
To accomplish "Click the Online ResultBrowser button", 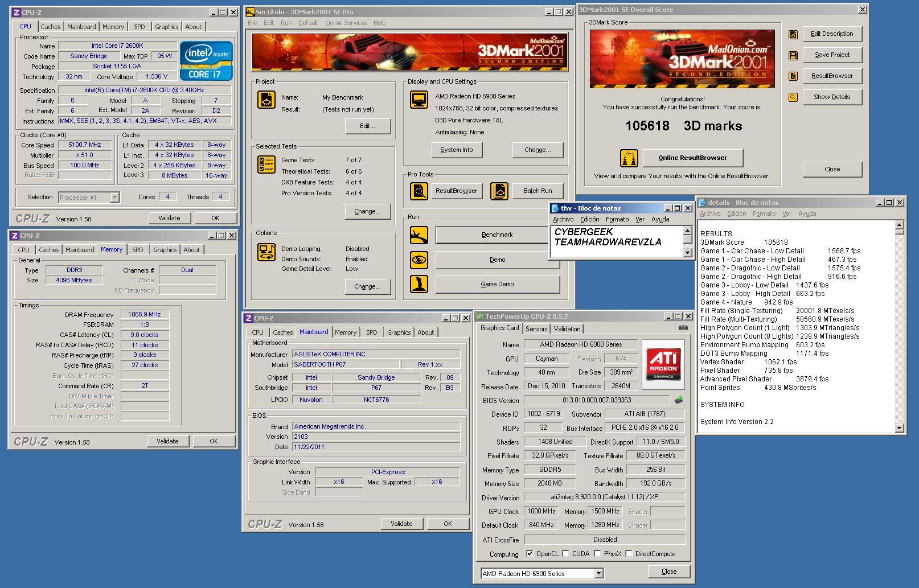I will tap(692, 158).
